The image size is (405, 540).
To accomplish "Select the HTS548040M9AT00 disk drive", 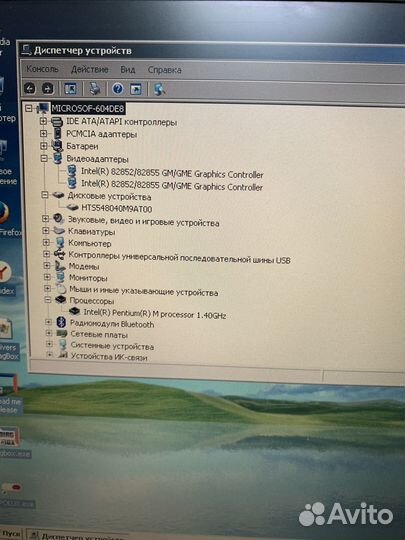I will (116, 208).
